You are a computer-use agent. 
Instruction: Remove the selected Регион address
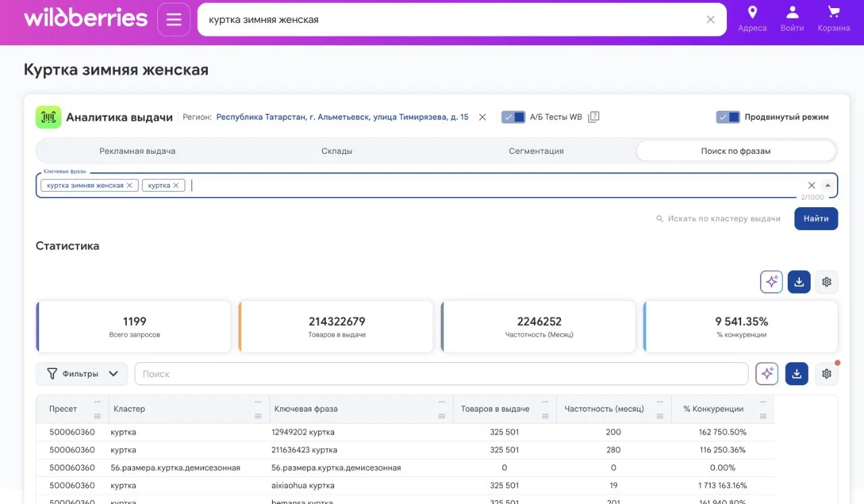(x=483, y=117)
